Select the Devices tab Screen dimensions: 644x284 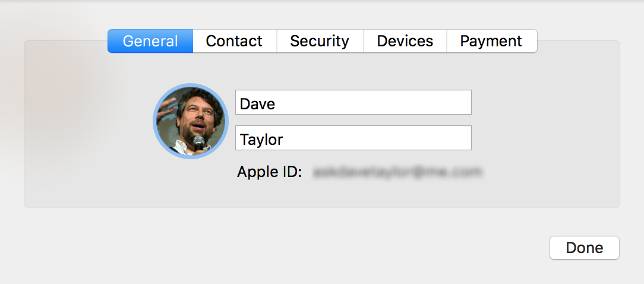click(x=405, y=41)
